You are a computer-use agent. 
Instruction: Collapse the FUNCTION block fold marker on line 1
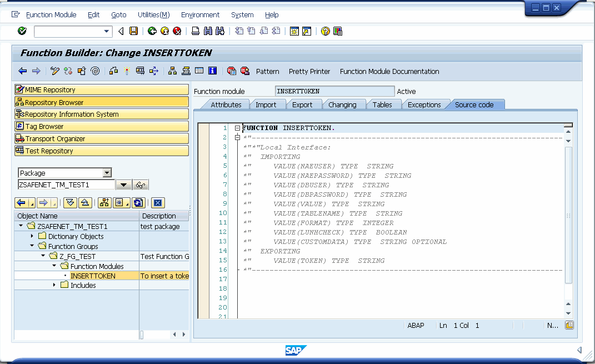pyautogui.click(x=237, y=128)
